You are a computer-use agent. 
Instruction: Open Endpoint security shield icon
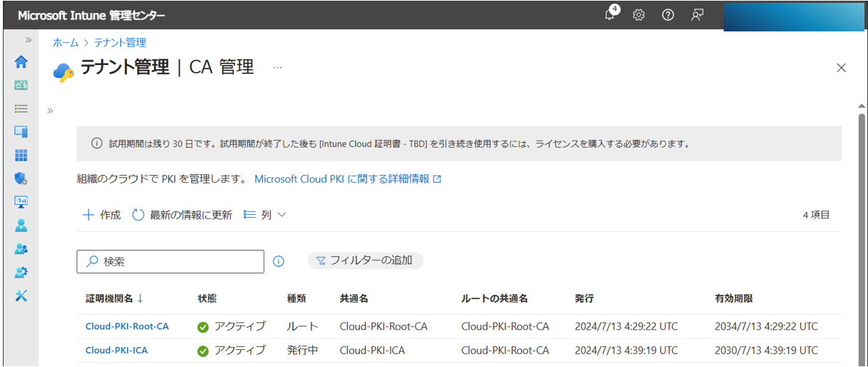point(21,179)
